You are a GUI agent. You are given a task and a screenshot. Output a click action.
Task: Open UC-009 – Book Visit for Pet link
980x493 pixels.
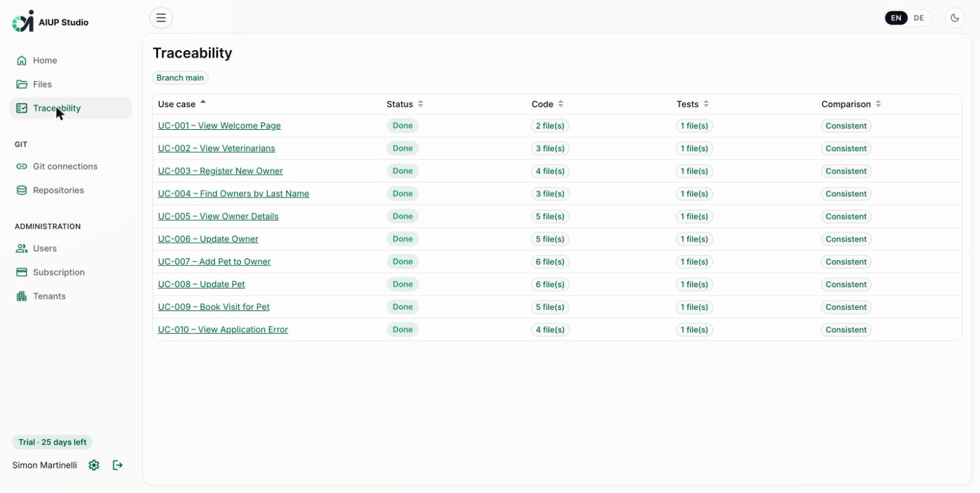214,306
